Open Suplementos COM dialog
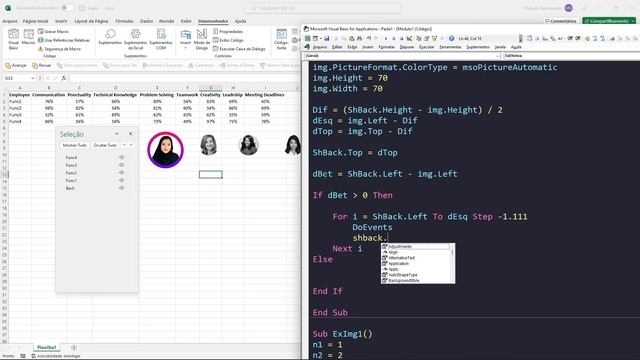Screen dimensions: 640x360 [x=161, y=39]
